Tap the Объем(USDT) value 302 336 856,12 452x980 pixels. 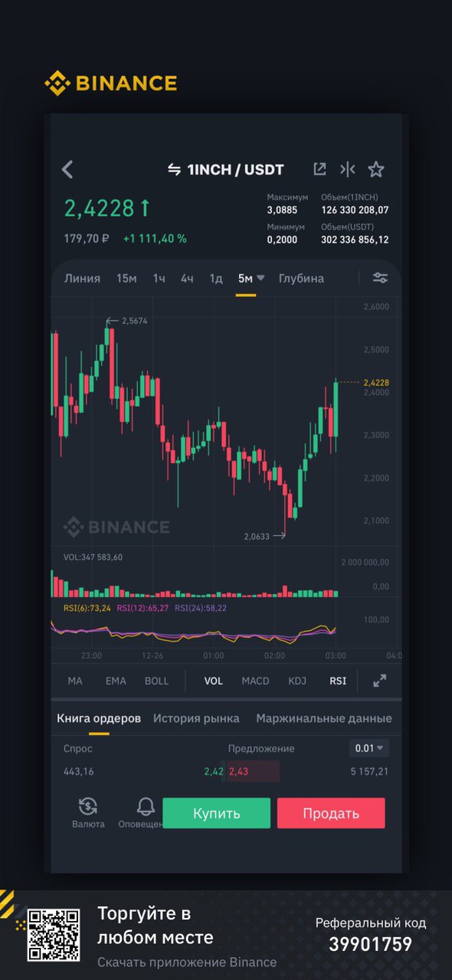pyautogui.click(x=355, y=240)
